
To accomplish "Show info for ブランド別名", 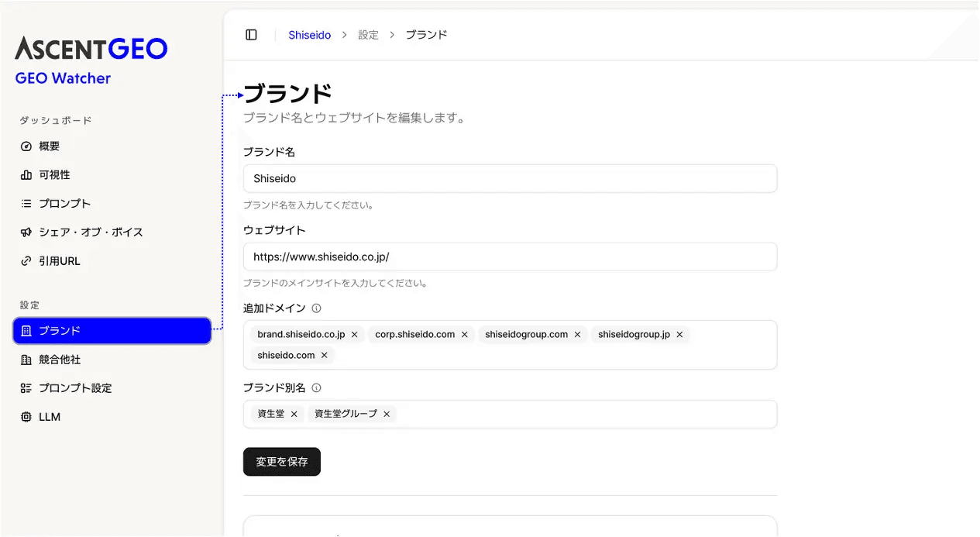I will click(316, 388).
